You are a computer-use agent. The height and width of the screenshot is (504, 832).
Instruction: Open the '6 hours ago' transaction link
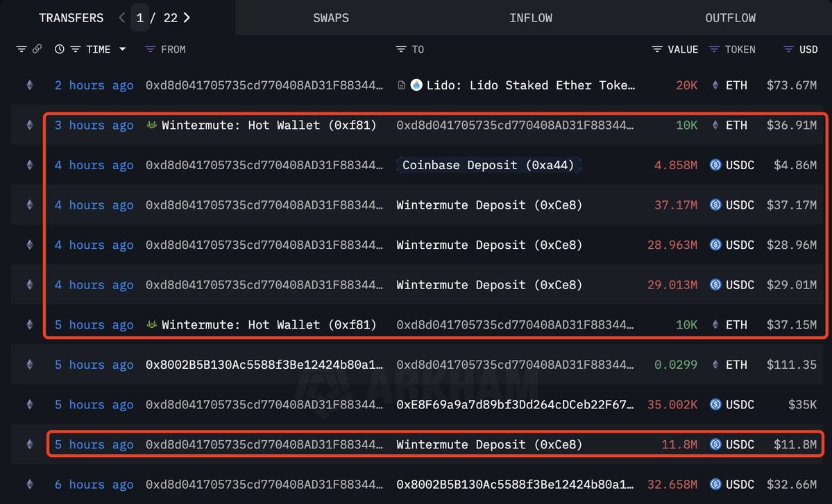click(x=94, y=485)
